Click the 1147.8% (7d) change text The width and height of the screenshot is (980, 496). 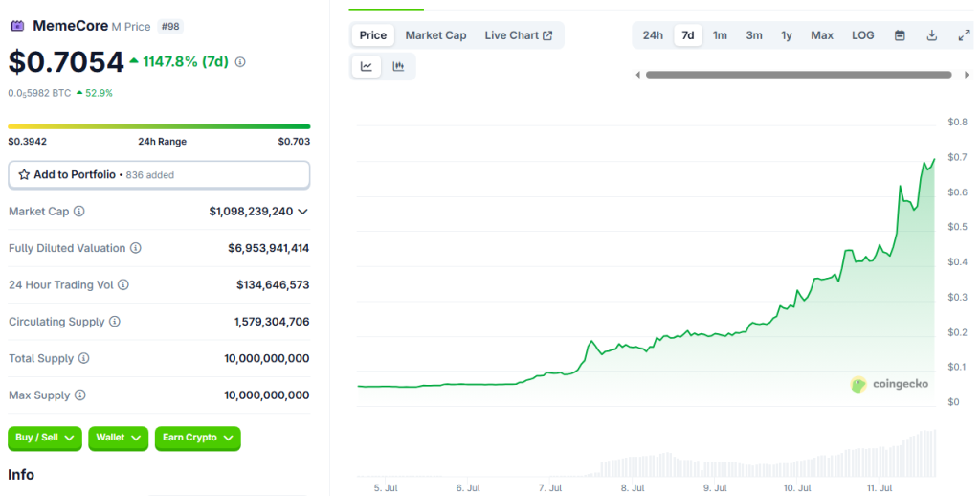coord(185,62)
